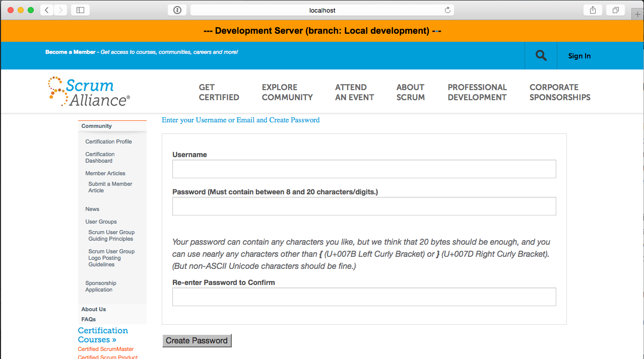This screenshot has height=359, width=644.
Task: Focus the Re-enter Password to Confirm field
Action: click(x=364, y=297)
